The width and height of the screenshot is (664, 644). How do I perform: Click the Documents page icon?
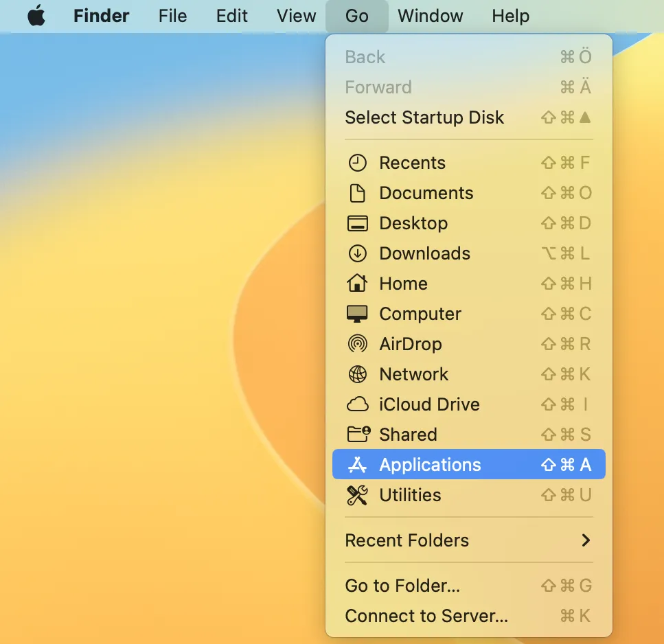[358, 193]
